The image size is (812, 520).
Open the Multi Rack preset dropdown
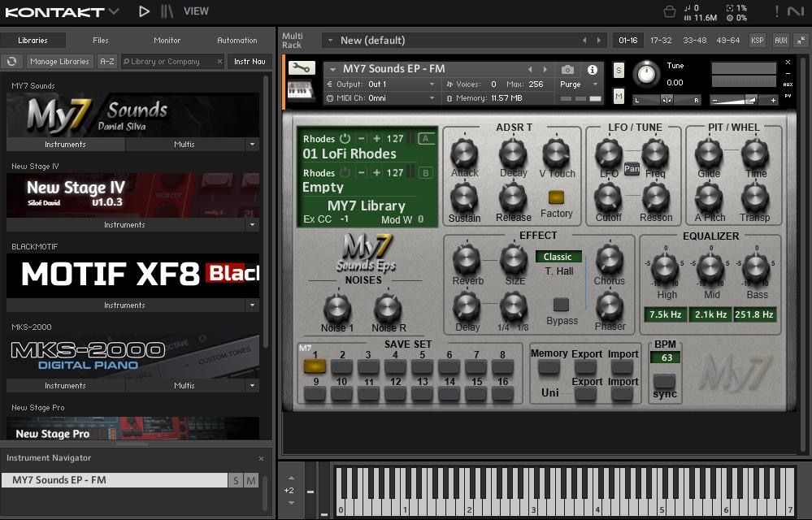tap(330, 41)
